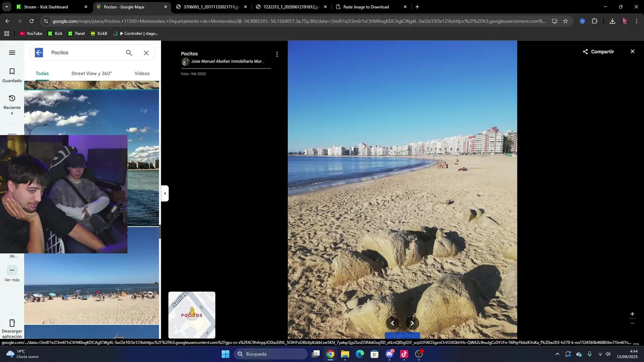
Task: Open Controller | stage bookmark
Action: coord(135,34)
